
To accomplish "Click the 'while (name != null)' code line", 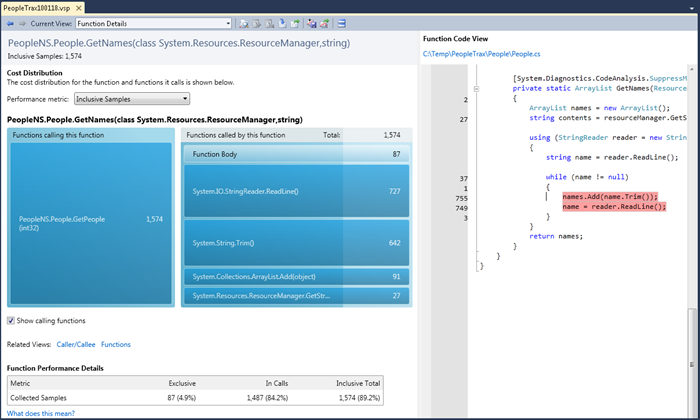I will [587, 177].
